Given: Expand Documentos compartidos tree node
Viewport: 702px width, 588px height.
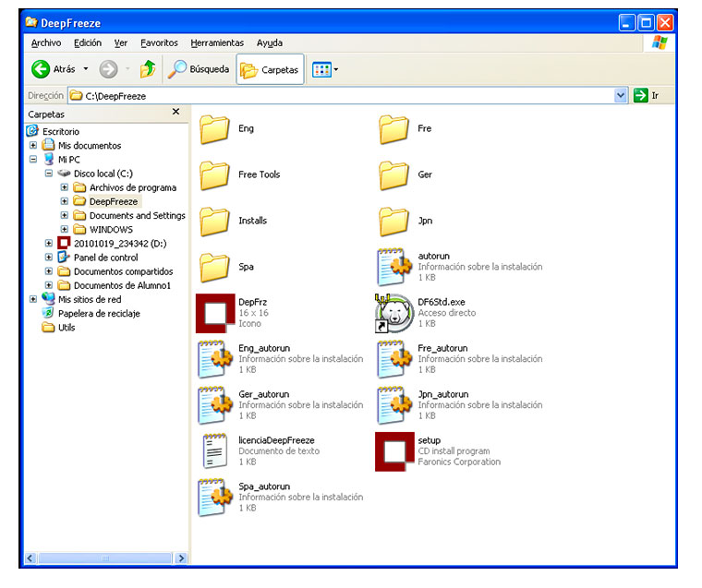Looking at the screenshot, I should pyautogui.click(x=49, y=271).
